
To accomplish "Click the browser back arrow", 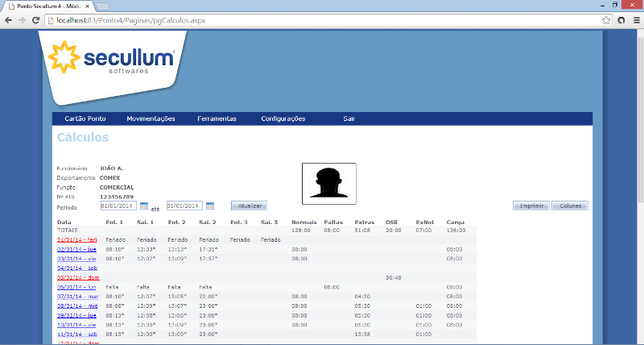I will [7, 19].
